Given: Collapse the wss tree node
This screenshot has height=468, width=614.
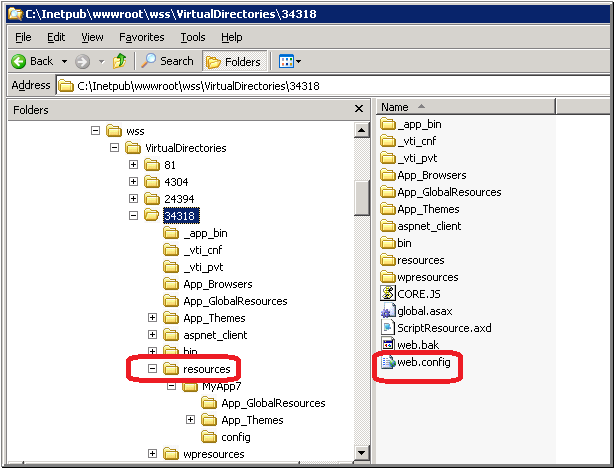Looking at the screenshot, I should [95, 130].
